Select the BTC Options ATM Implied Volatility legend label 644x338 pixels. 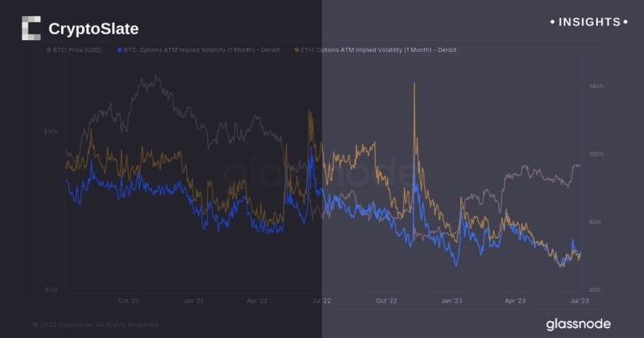pos(202,50)
